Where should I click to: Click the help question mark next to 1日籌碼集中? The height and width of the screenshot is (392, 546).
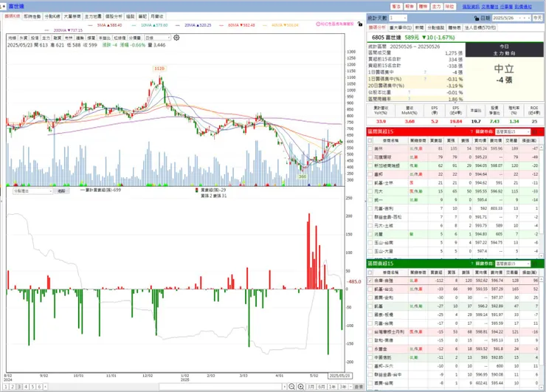pyautogui.click(x=425, y=72)
